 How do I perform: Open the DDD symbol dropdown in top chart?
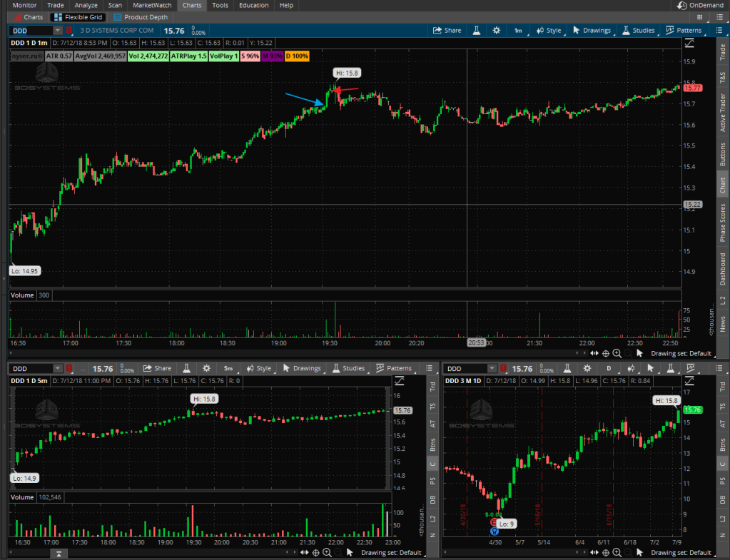tap(37, 31)
